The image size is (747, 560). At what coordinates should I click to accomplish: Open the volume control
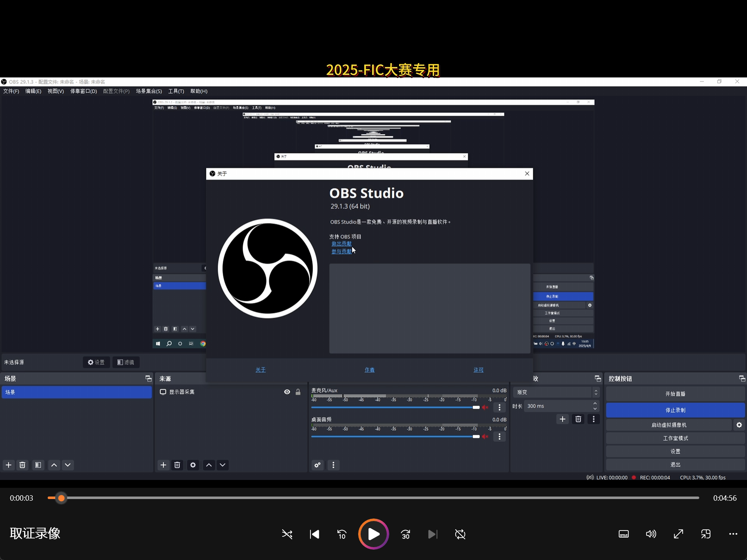(651, 534)
